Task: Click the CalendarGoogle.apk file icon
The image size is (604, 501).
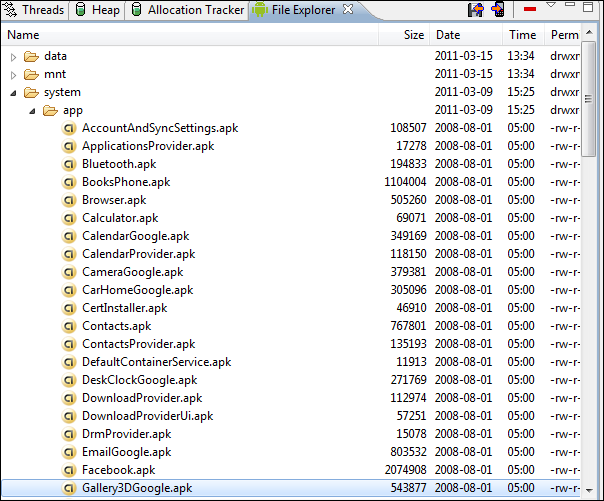Action: coord(69,236)
